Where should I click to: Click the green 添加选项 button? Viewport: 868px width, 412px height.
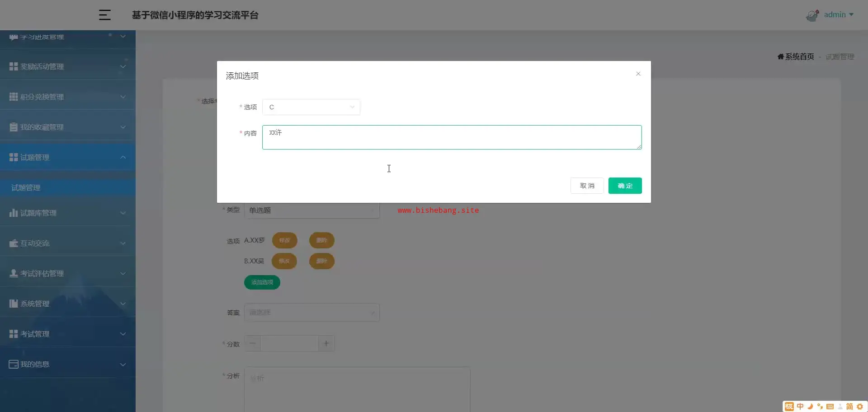(262, 282)
